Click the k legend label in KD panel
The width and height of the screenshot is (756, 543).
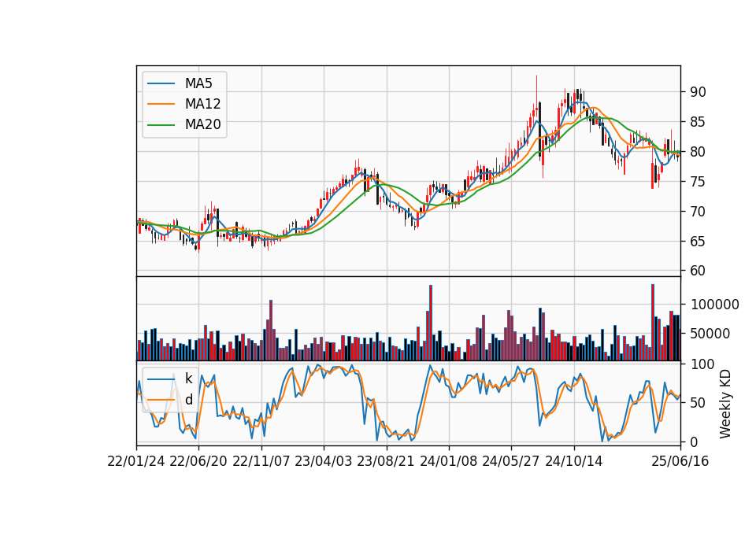click(188, 379)
